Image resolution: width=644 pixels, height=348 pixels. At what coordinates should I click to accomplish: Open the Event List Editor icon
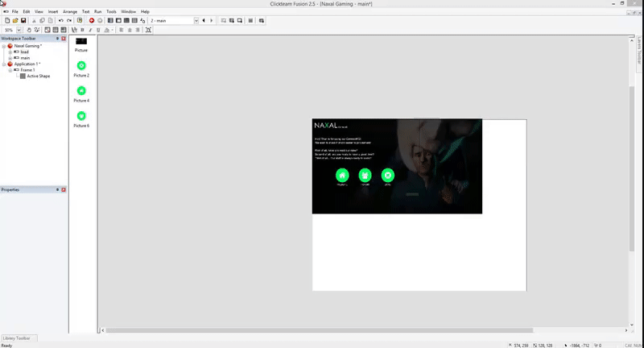pos(134,21)
